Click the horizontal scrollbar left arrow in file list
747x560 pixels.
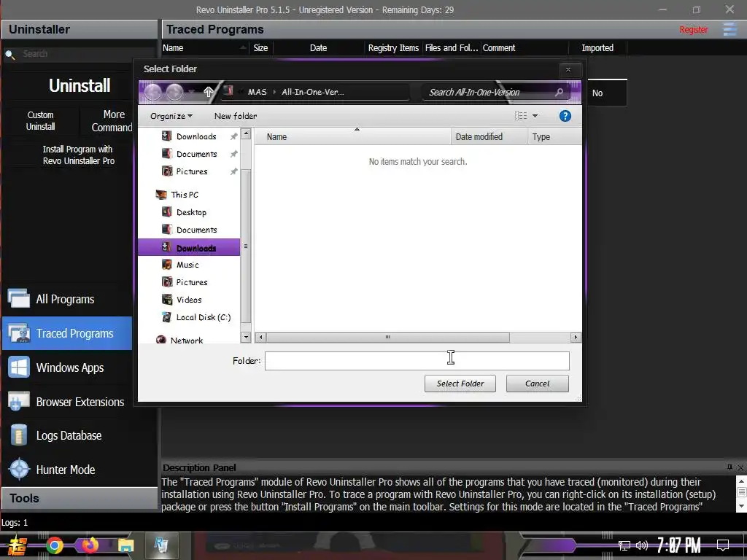(260, 337)
